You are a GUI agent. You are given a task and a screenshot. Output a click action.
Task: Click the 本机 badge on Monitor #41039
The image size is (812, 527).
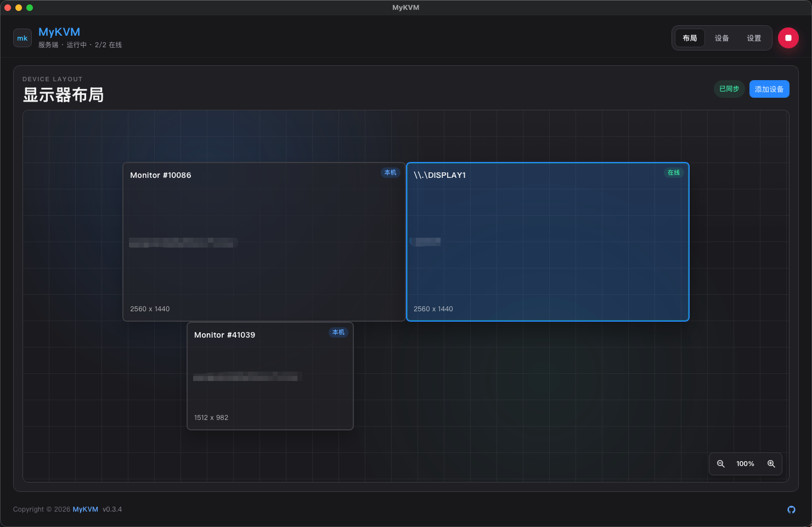coord(339,332)
